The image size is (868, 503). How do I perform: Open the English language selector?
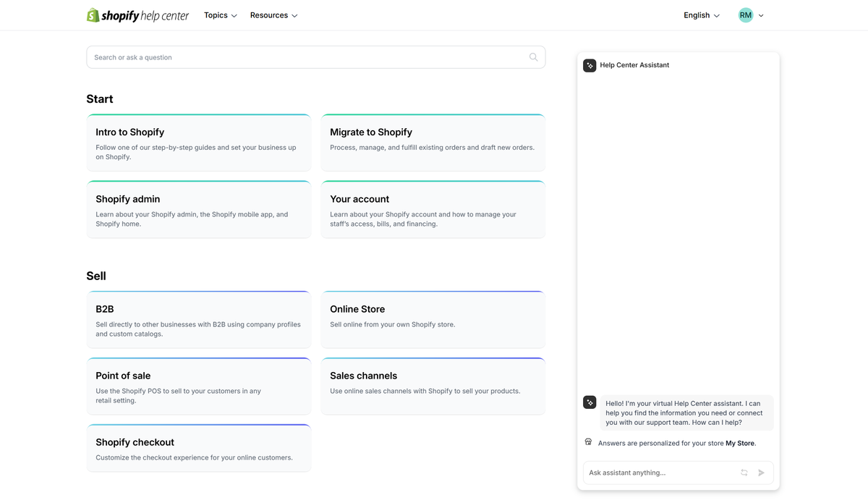point(702,15)
